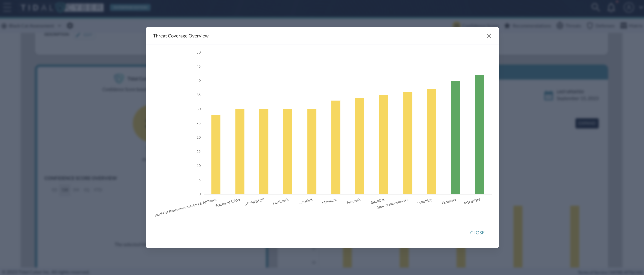Screen dimensions: 644x275
Task: Click the CLOSE text button
Action: [477, 233]
